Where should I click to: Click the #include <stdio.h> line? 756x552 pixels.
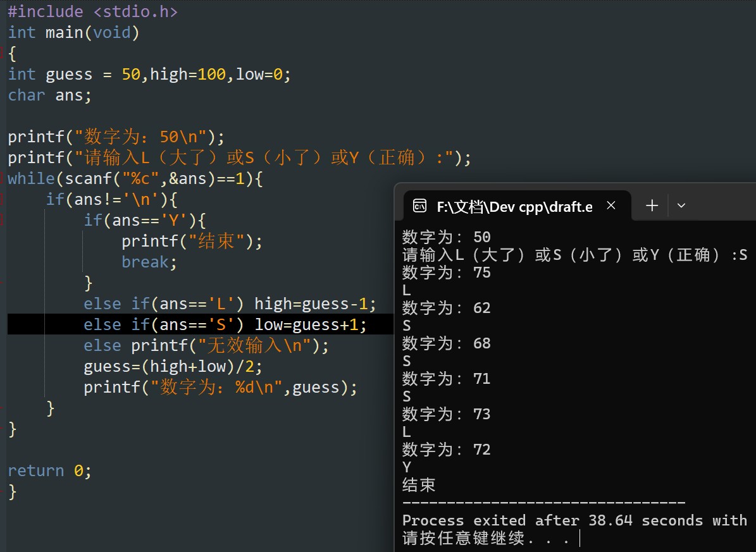pyautogui.click(x=92, y=11)
